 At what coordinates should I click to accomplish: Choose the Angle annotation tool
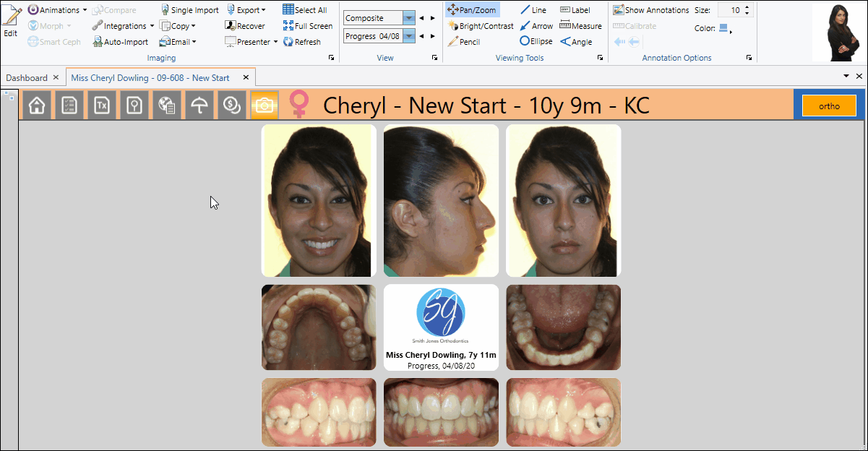(576, 42)
